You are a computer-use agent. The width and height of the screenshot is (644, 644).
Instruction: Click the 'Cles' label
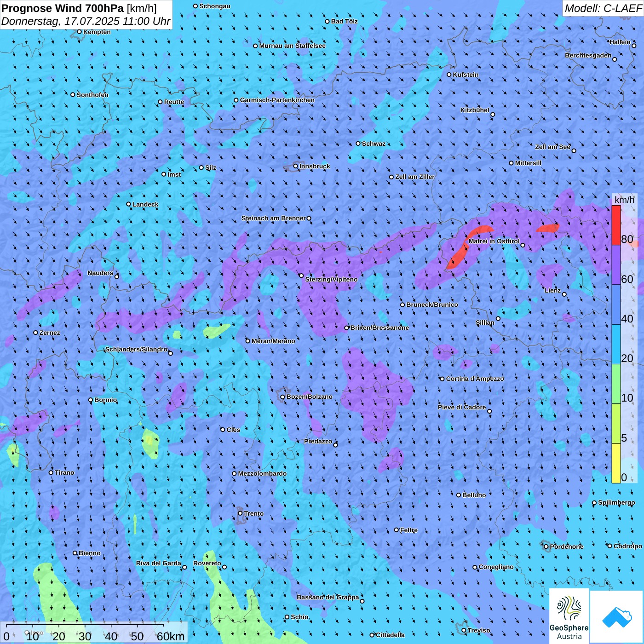(x=233, y=430)
